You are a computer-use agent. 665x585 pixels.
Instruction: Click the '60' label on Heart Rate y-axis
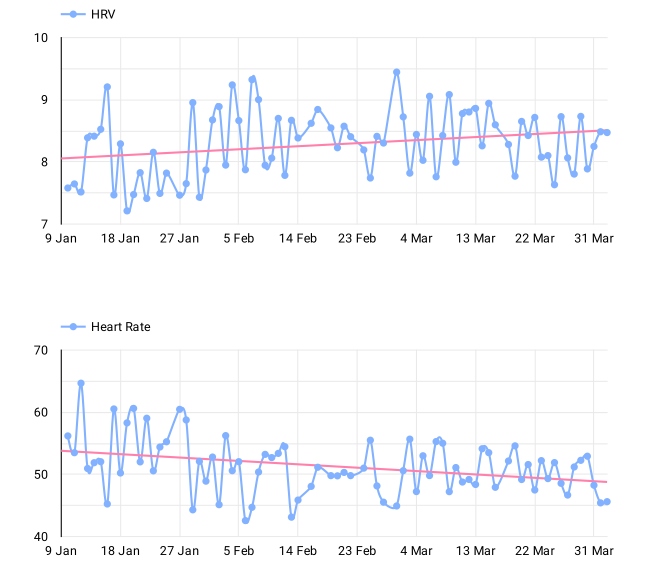point(41,412)
